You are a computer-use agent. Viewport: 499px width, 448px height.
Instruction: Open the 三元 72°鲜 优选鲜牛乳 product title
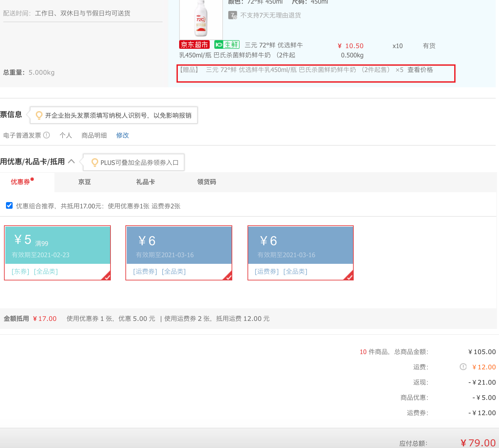[x=241, y=50]
